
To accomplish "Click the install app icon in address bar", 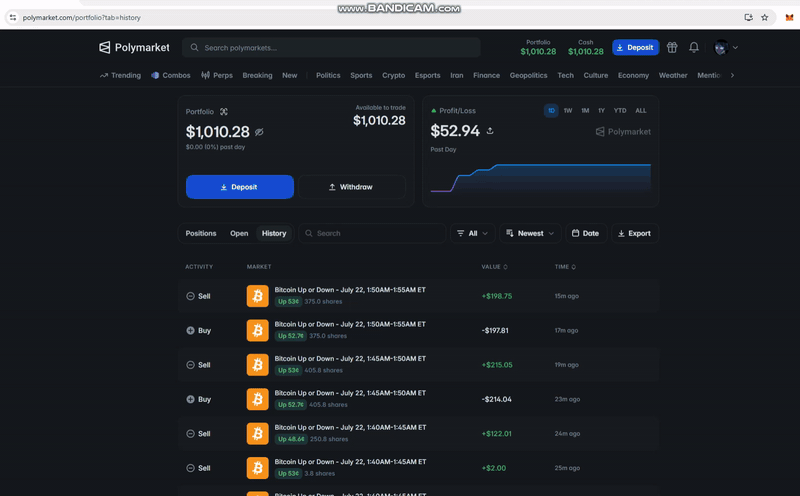I will 748,17.
